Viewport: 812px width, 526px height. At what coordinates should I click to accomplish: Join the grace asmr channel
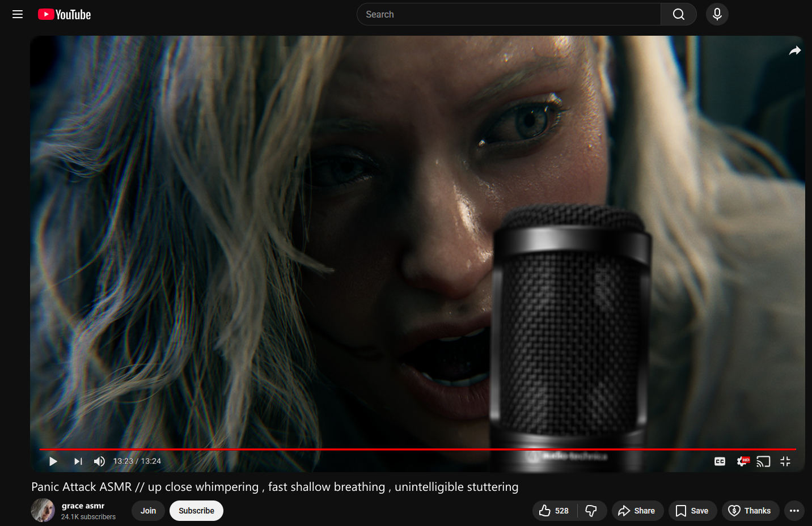tap(149, 511)
